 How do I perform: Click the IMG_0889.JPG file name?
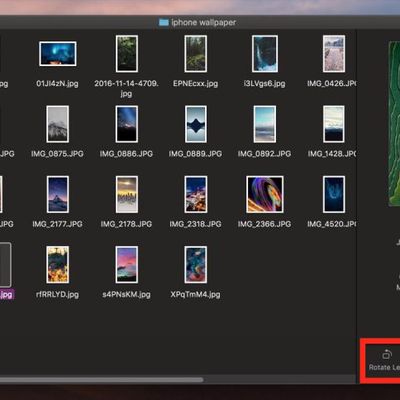point(195,154)
